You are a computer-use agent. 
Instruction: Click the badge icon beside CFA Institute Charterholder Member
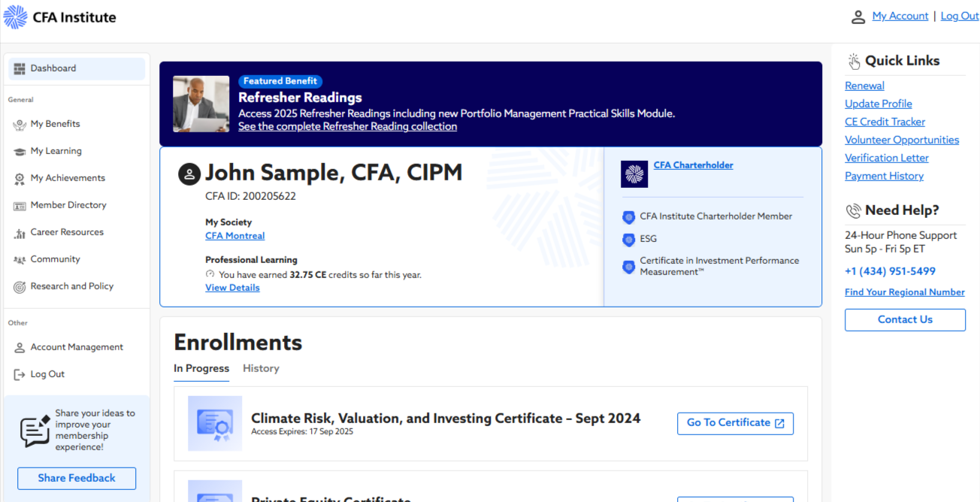pyautogui.click(x=629, y=217)
